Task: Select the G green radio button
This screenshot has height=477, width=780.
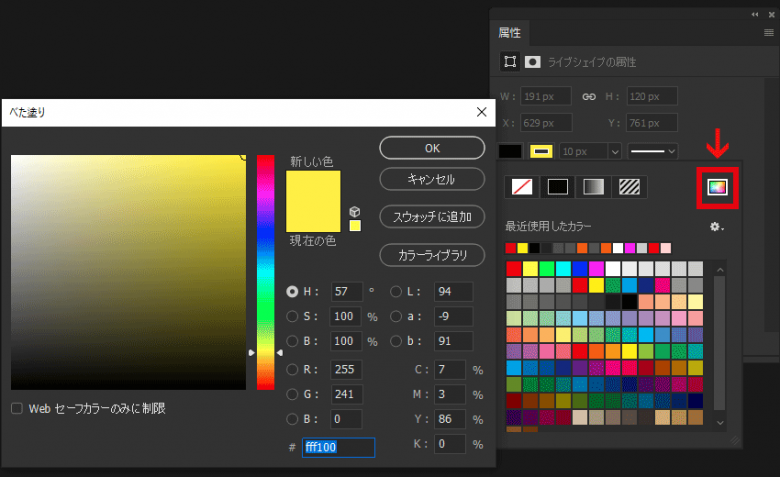Action: point(292,394)
